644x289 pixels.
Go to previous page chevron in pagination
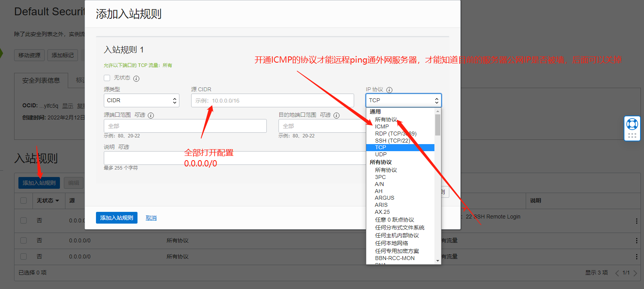coord(617,273)
